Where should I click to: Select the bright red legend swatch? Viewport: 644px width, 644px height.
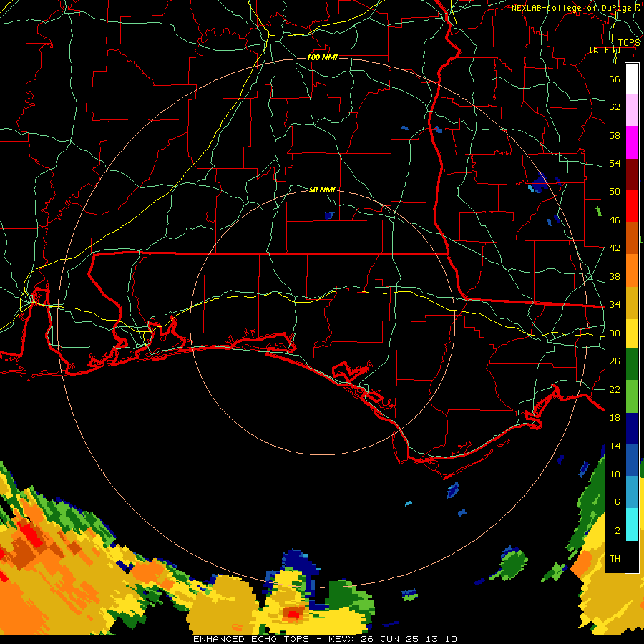(632, 206)
